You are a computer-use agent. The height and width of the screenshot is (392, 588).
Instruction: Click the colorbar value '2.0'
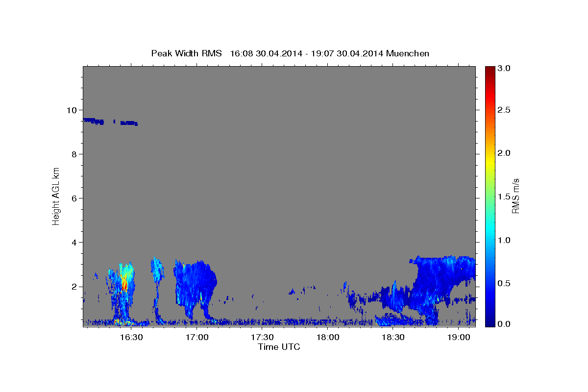[x=505, y=153]
